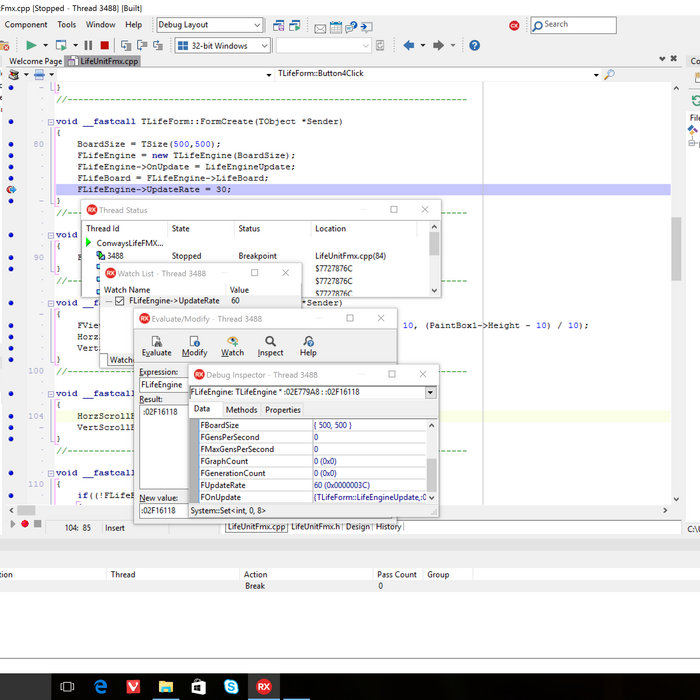Click the printer icon on editor toolbar

(39, 74)
